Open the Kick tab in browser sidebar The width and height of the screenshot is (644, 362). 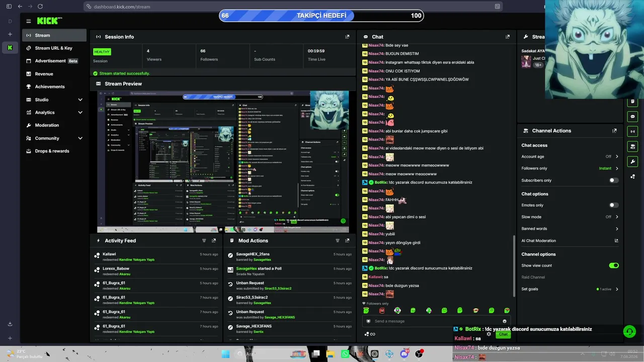click(10, 47)
